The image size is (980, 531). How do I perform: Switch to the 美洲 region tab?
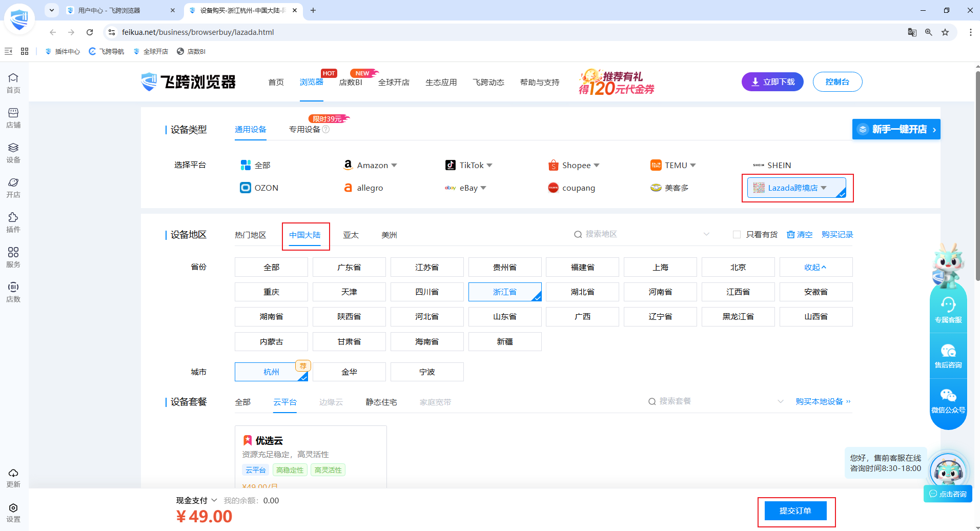click(389, 235)
